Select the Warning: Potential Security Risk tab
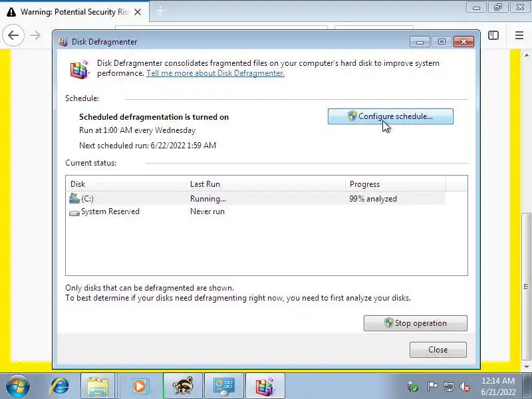Image resolution: width=532 pixels, height=399 pixels. (x=74, y=12)
